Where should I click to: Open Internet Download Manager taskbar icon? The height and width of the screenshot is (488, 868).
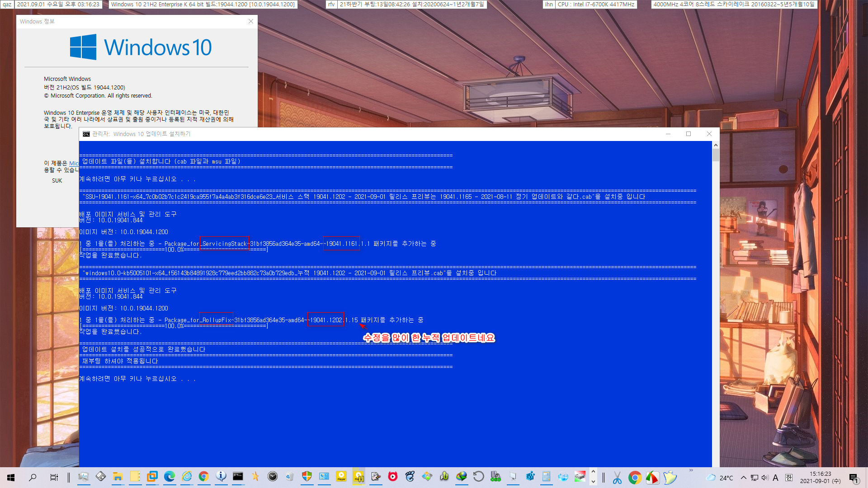point(462,476)
